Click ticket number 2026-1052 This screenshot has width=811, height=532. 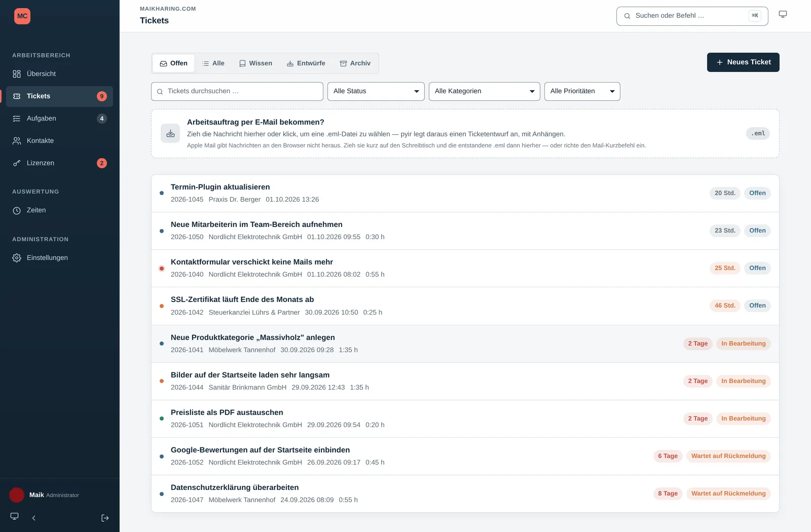[x=187, y=463]
